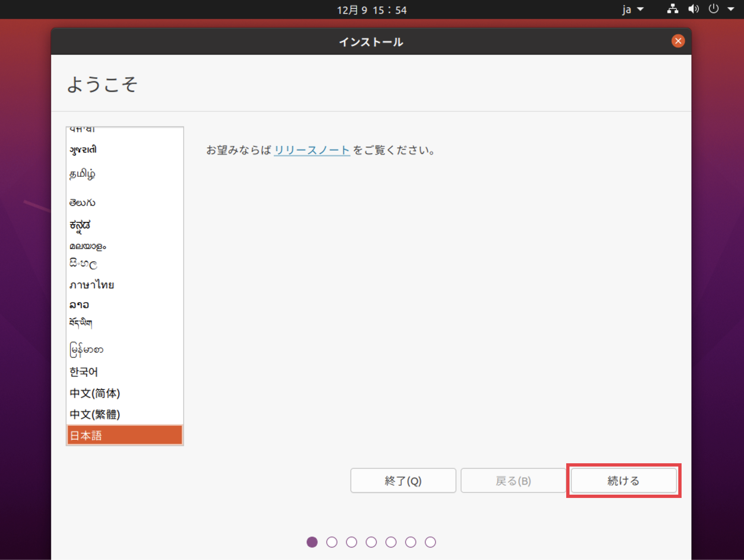Open the リリースノート link
The image size is (744, 560).
(x=311, y=150)
